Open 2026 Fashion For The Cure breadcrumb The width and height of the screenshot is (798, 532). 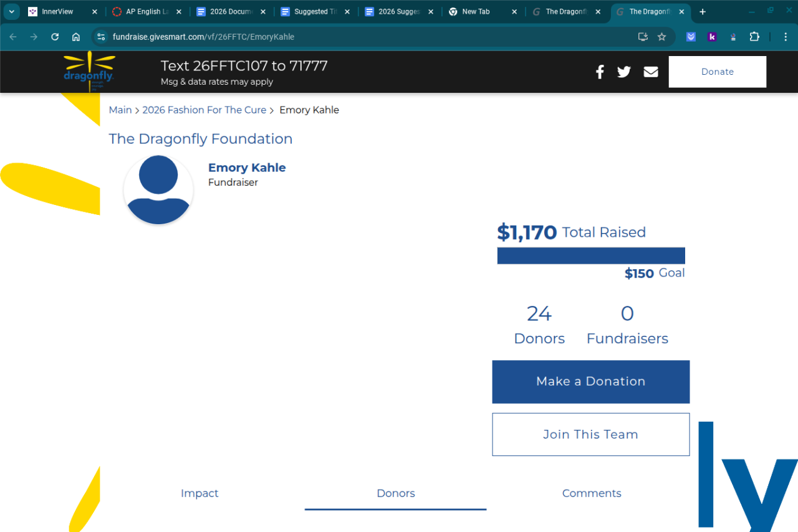point(204,110)
